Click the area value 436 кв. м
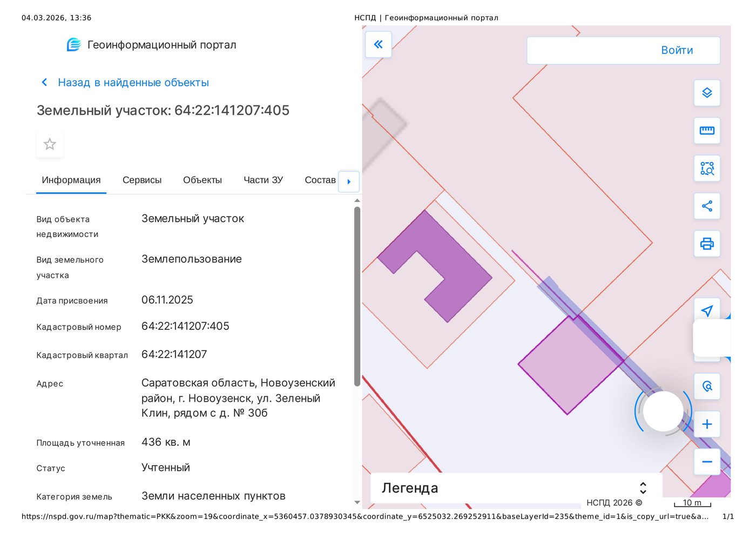756x534 pixels. (166, 442)
